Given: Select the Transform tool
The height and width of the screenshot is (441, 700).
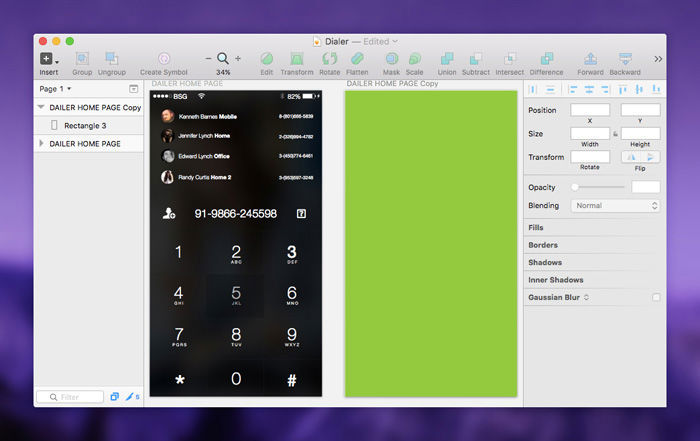Looking at the screenshot, I should pos(296,59).
